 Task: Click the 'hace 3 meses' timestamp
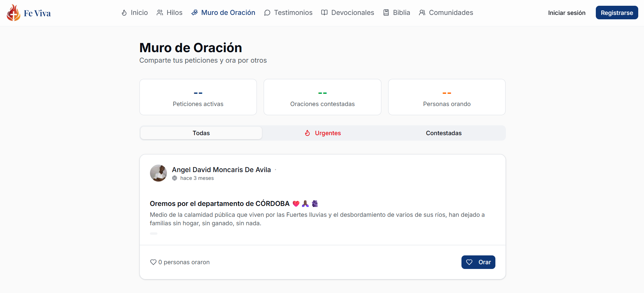click(x=197, y=178)
